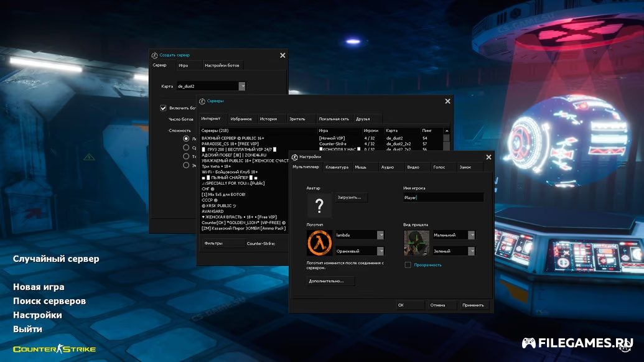Sort by the Карта column header
The height and width of the screenshot is (362, 644).
402,131
